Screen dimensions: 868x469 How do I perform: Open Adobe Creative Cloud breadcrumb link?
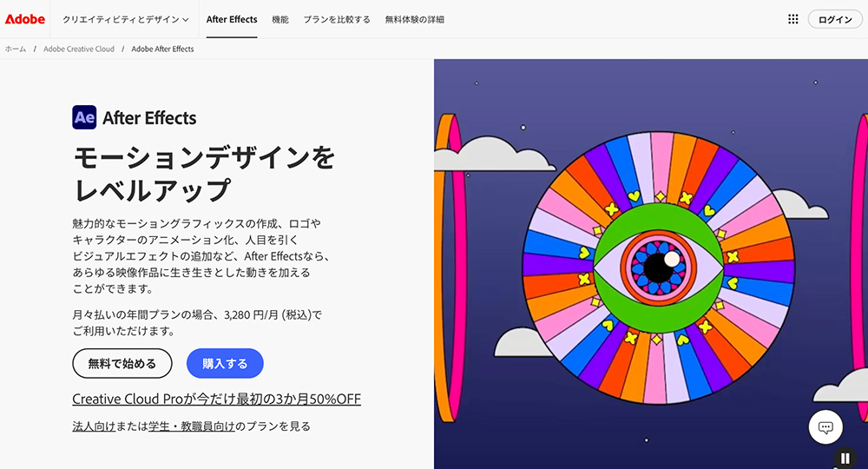pos(79,49)
